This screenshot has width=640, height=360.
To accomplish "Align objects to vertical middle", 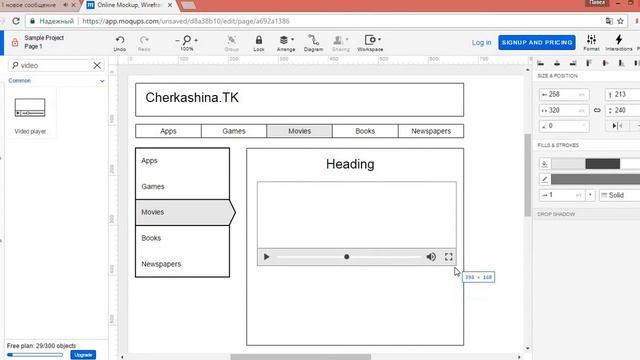I will (x=605, y=63).
